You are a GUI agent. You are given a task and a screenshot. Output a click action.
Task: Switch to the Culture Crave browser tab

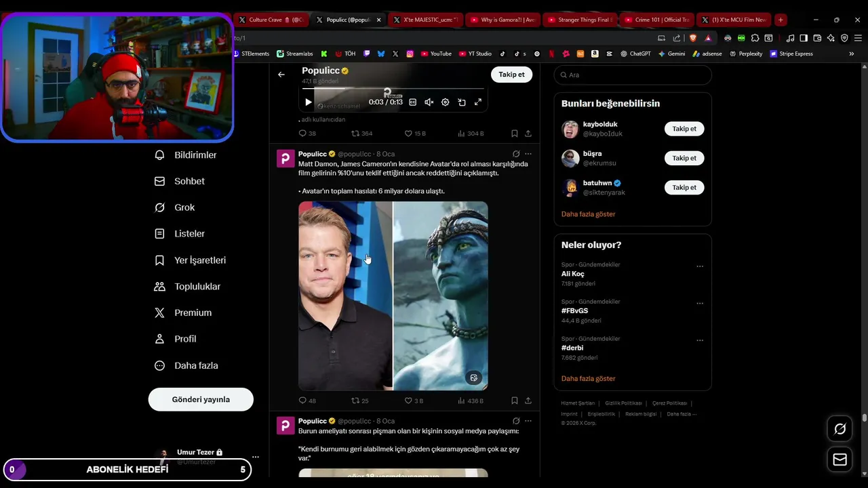coord(271,20)
